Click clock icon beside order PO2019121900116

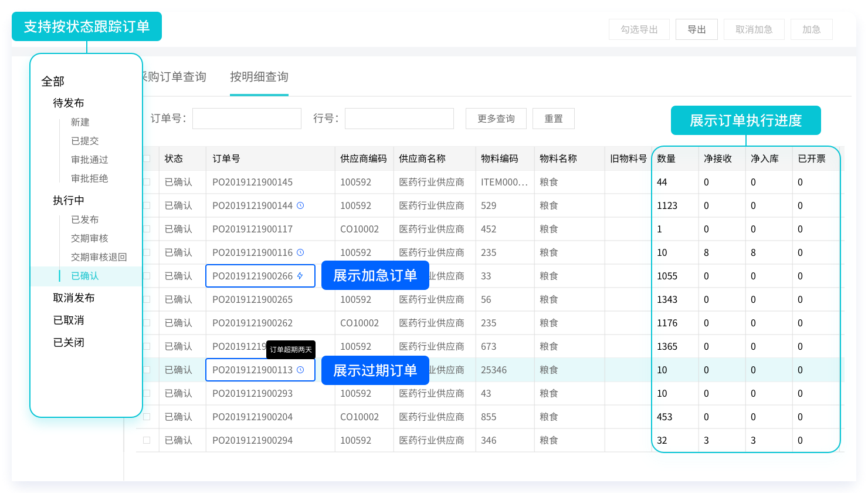[300, 252]
